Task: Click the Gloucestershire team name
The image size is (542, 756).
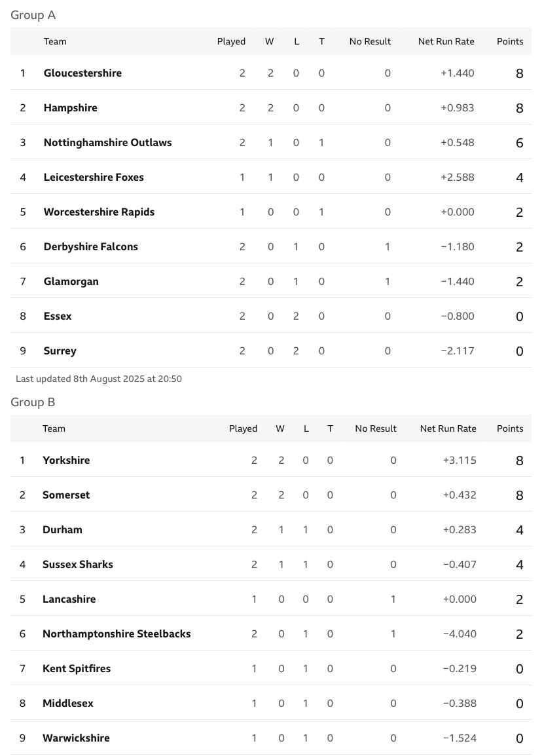Action: point(82,73)
